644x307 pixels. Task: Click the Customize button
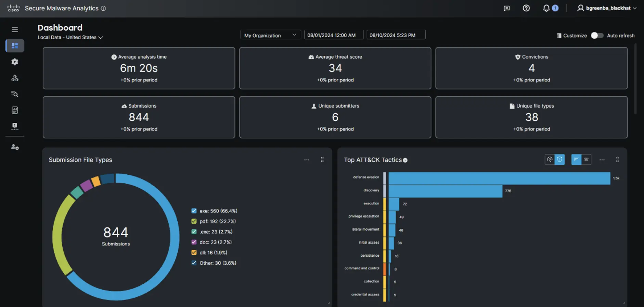[571, 36]
